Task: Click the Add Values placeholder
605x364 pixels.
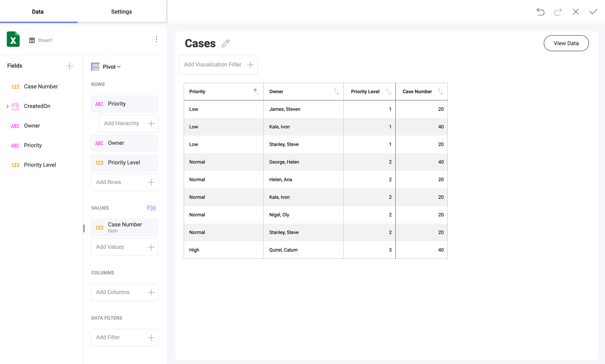Action: [124, 247]
